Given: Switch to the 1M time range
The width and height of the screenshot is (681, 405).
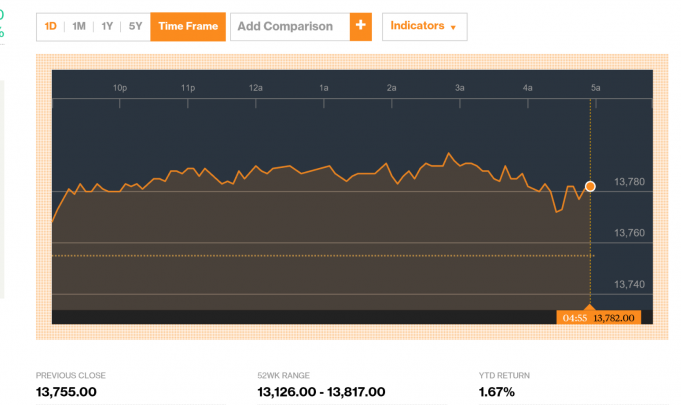Looking at the screenshot, I should point(78,26).
